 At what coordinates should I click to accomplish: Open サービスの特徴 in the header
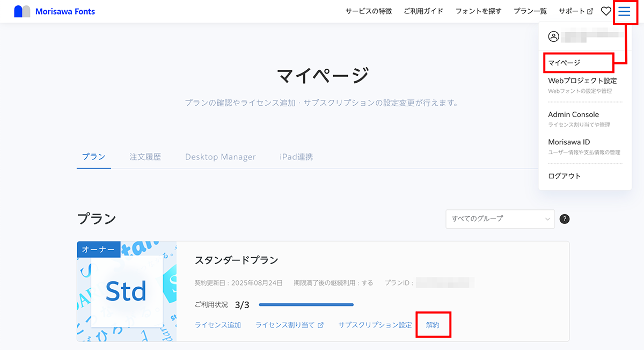click(368, 11)
